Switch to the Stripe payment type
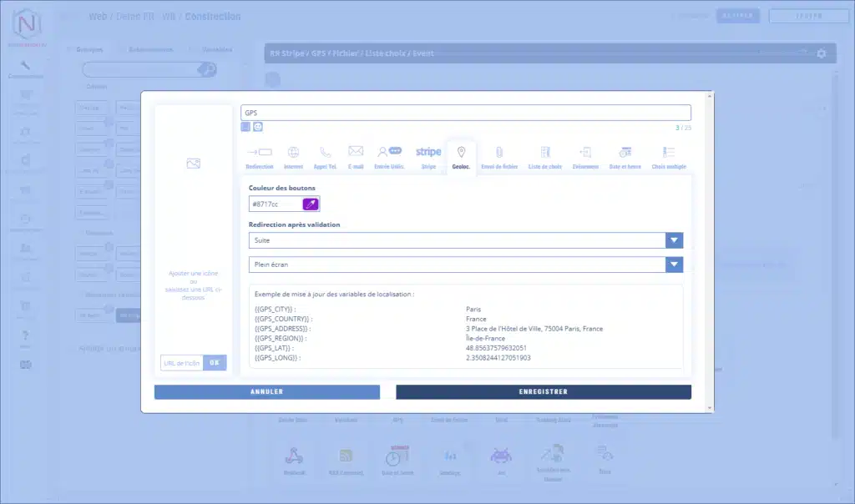855x504 pixels. click(x=428, y=155)
